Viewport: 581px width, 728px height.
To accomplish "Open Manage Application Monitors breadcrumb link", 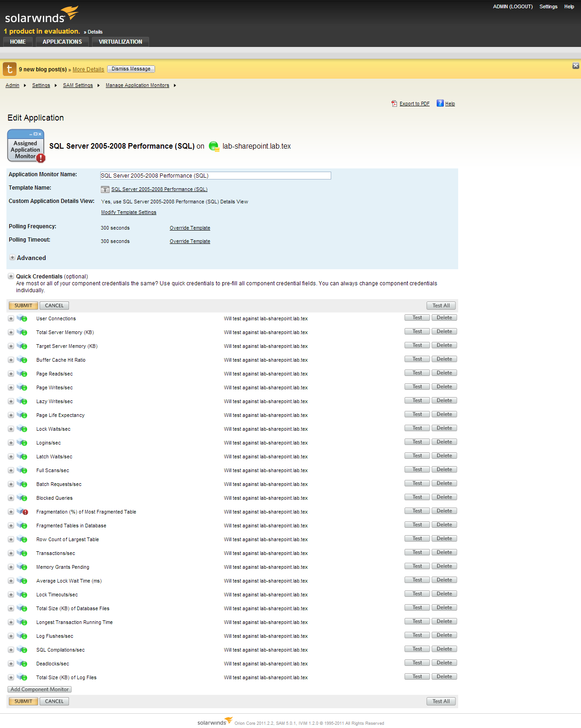I will point(138,85).
